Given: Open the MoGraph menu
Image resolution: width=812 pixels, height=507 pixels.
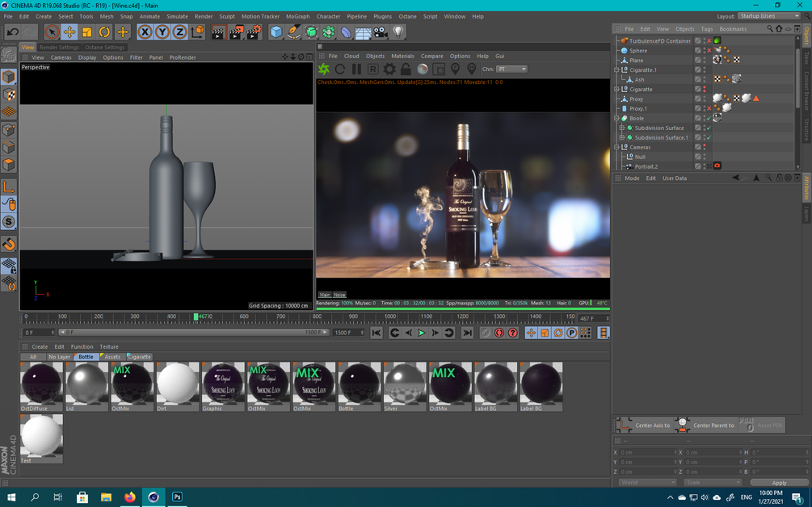Looking at the screenshot, I should point(297,16).
